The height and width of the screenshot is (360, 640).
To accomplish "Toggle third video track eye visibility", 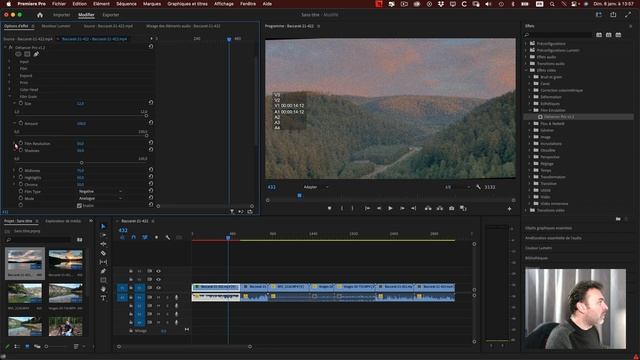I will click(x=158, y=288).
